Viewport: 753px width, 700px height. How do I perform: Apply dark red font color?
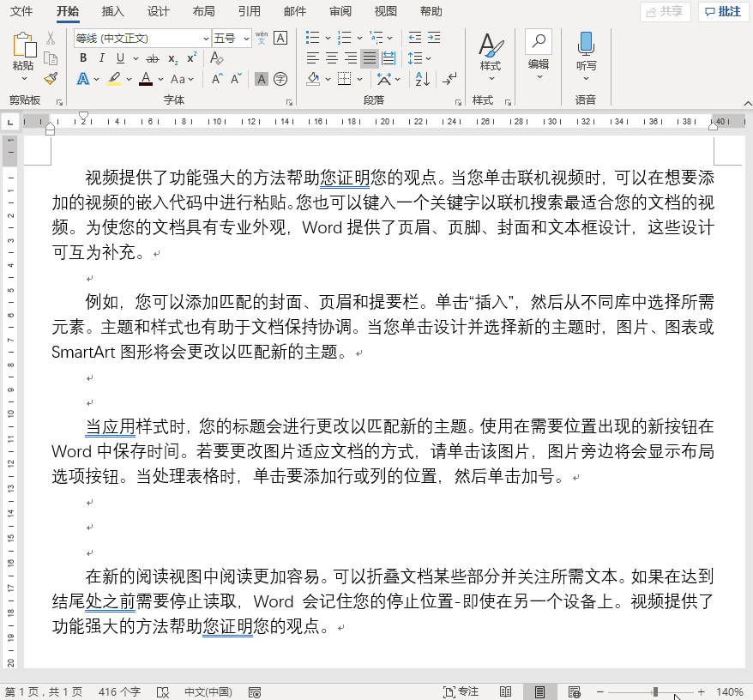pos(146,79)
